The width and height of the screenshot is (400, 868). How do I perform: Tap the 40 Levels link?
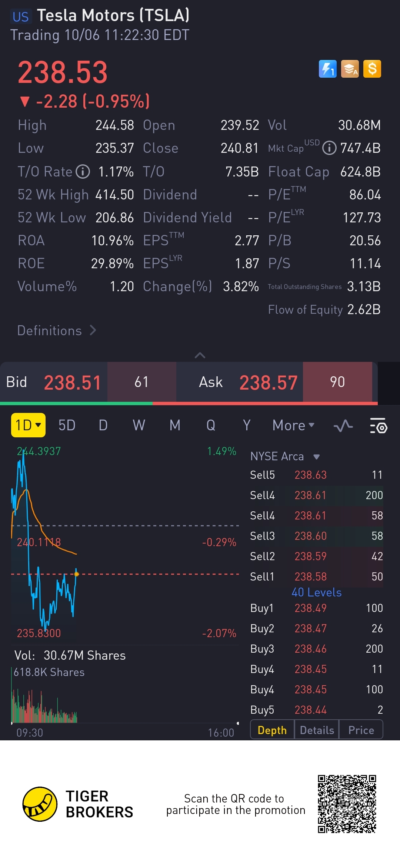pos(317,592)
